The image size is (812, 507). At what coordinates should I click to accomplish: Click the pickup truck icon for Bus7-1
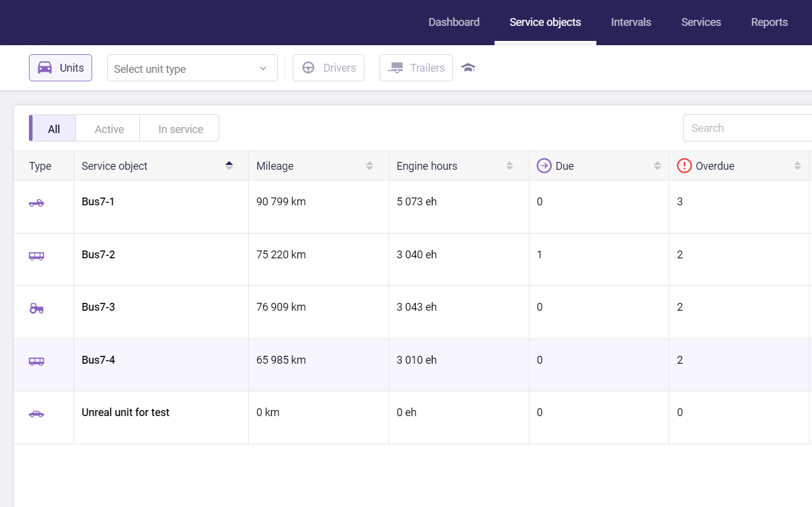point(37,203)
